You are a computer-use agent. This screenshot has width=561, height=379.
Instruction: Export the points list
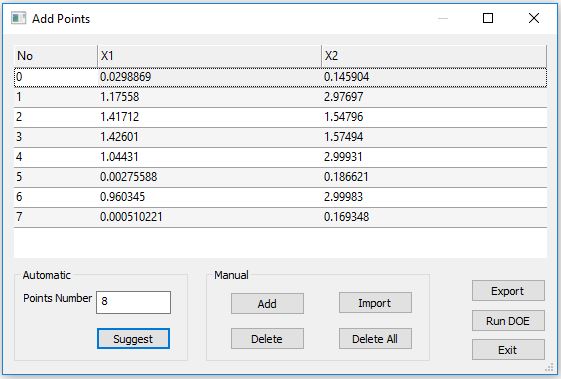(508, 291)
